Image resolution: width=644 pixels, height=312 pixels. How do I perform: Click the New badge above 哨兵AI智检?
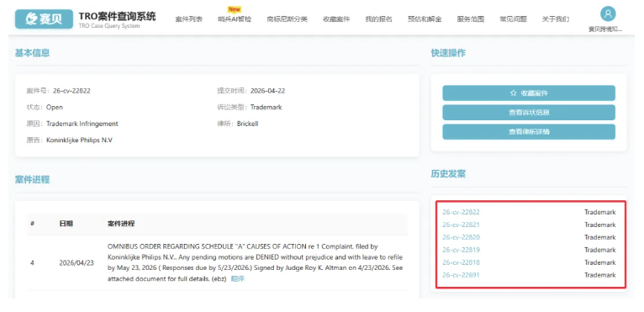[x=235, y=9]
